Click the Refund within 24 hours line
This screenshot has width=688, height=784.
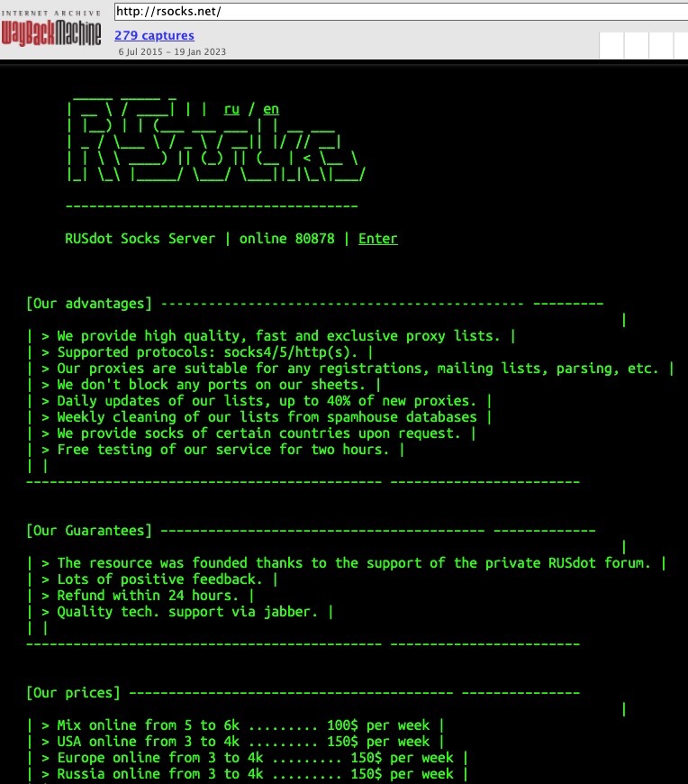click(x=148, y=596)
